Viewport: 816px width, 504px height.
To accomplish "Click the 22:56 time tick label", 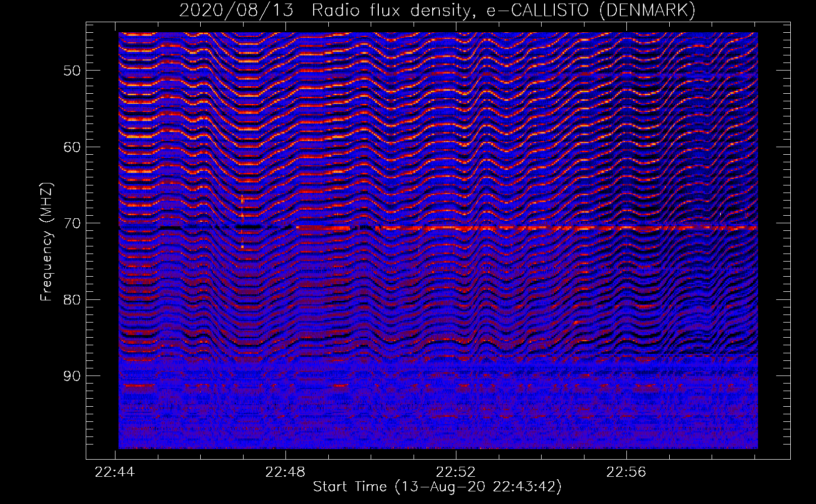I will 626,472.
